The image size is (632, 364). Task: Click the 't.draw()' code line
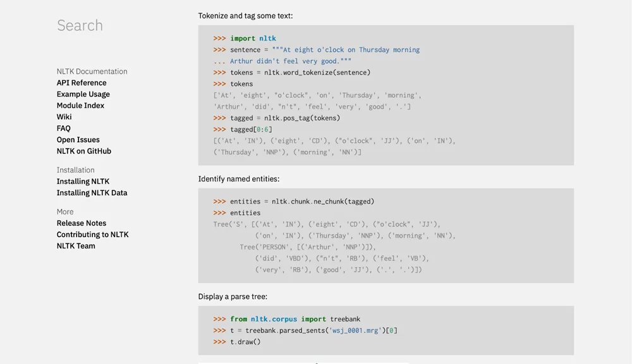click(237, 342)
